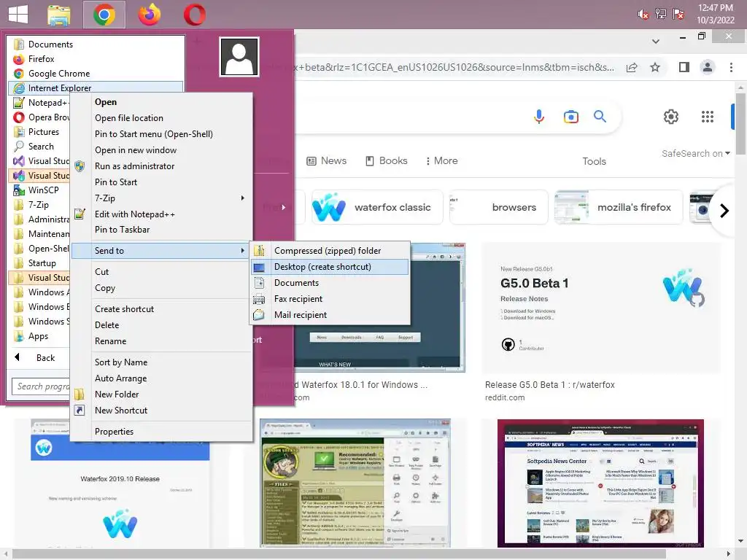This screenshot has height=560, width=747.
Task: Choose New Folder
Action: coord(117,394)
